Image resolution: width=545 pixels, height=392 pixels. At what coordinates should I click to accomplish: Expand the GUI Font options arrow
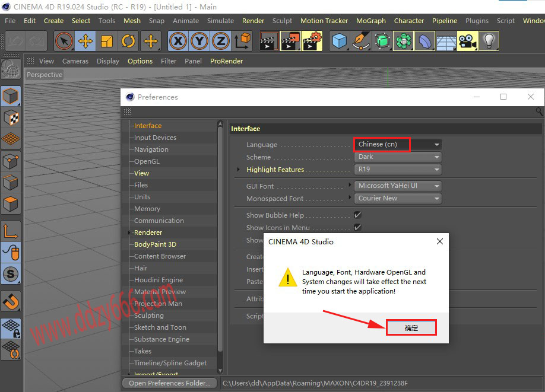click(350, 184)
